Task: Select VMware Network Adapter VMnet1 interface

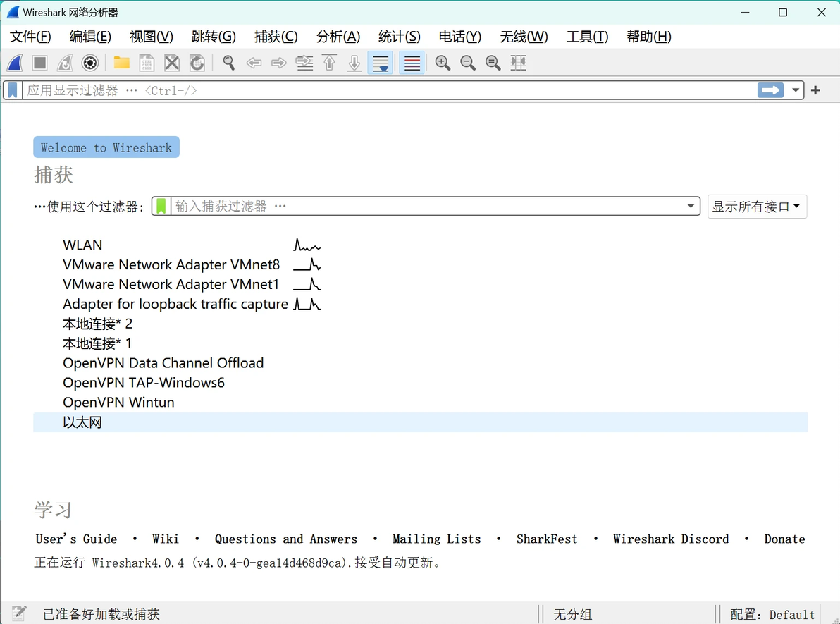Action: tap(421, 284)
